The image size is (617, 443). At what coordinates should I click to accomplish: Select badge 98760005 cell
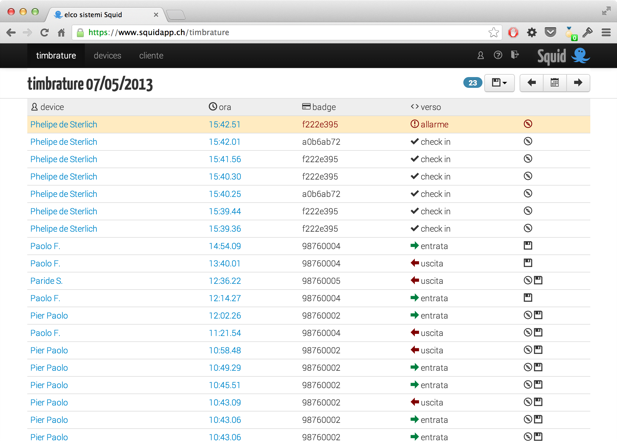tap(321, 281)
